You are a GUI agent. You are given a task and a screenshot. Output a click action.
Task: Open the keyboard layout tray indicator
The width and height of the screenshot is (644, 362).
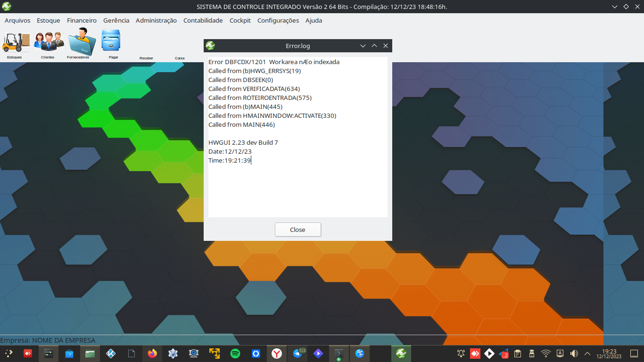[x=560, y=353]
